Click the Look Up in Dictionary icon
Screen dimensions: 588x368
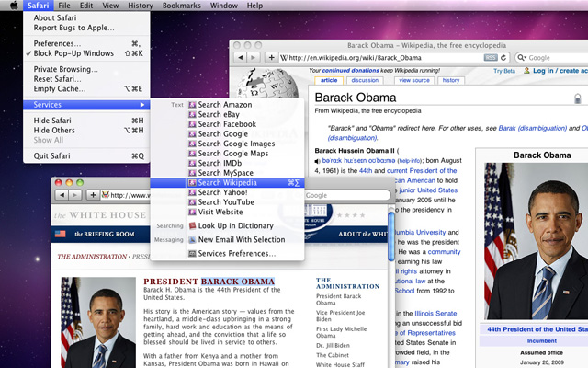(192, 225)
